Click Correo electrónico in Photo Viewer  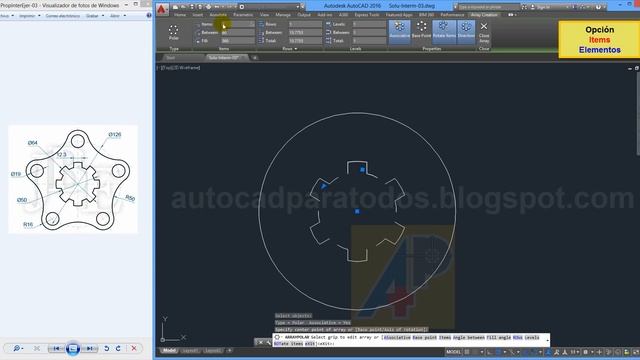tap(62, 16)
